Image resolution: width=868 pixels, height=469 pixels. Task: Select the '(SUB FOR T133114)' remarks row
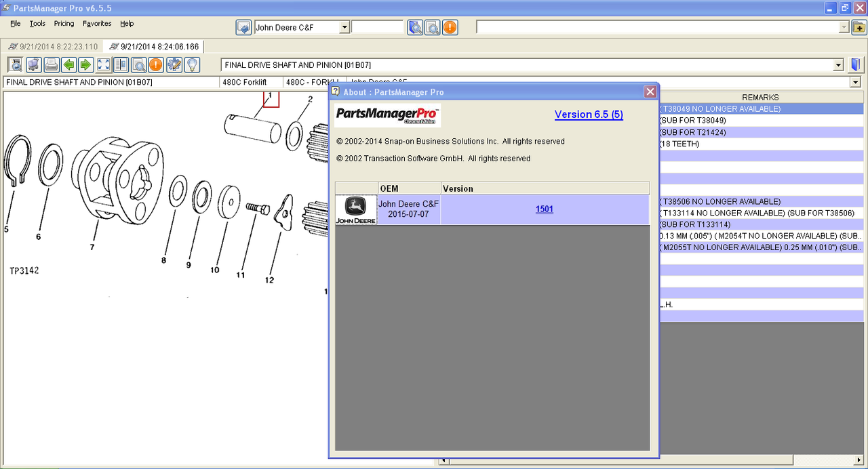point(760,224)
